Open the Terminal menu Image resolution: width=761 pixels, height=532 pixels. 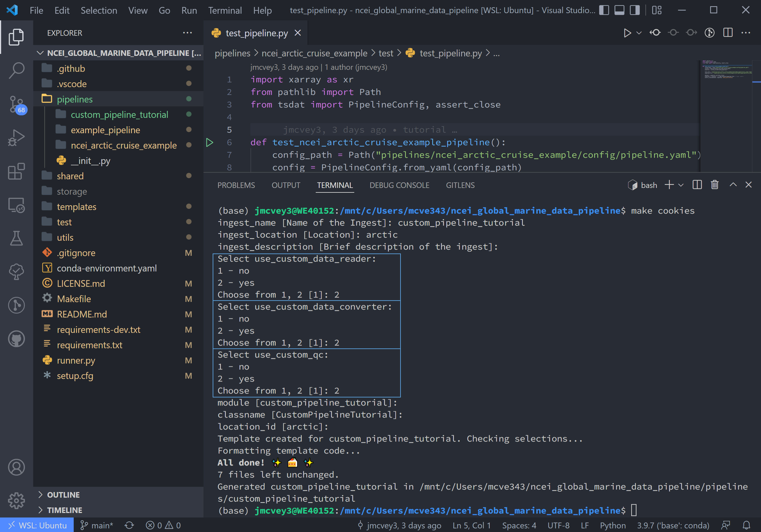(225, 10)
